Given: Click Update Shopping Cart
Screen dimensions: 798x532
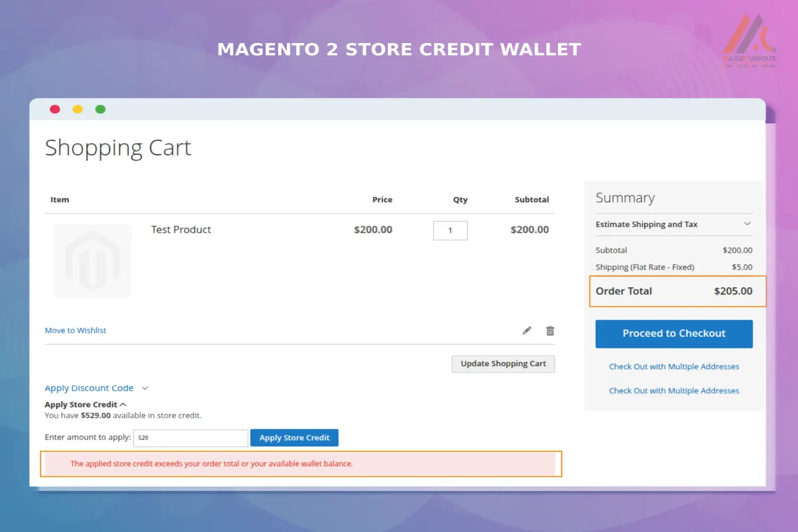Looking at the screenshot, I should [503, 364].
